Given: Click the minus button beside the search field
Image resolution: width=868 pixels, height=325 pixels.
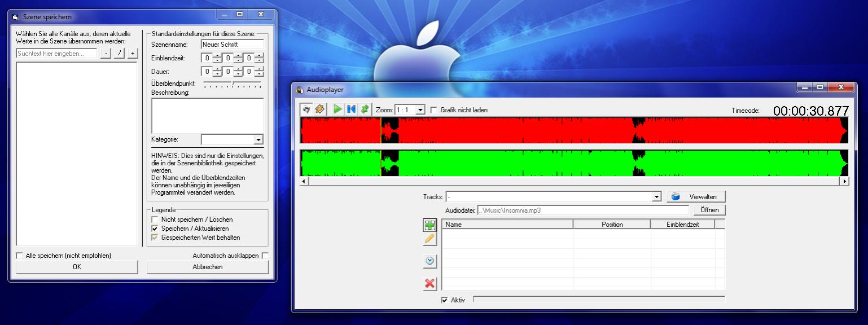Looking at the screenshot, I should 106,54.
